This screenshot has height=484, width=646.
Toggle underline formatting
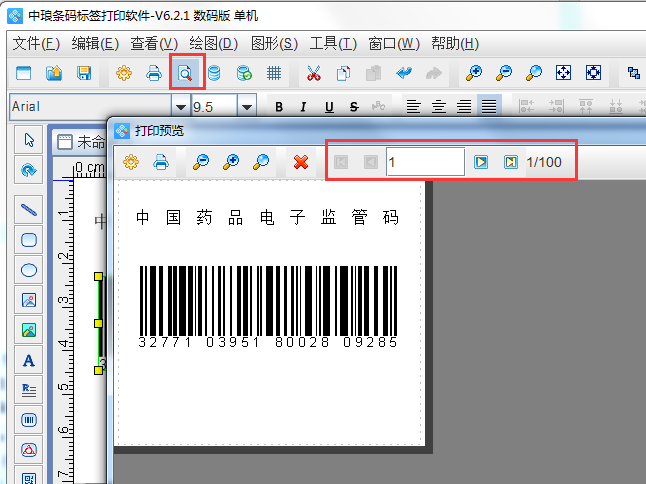click(x=329, y=107)
